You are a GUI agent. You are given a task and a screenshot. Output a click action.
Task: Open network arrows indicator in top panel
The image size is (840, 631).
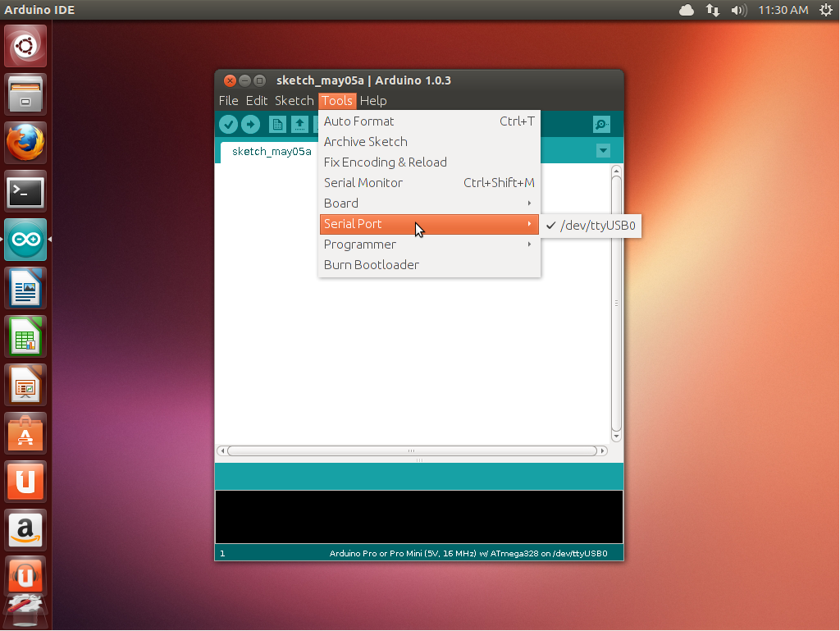[x=713, y=10]
